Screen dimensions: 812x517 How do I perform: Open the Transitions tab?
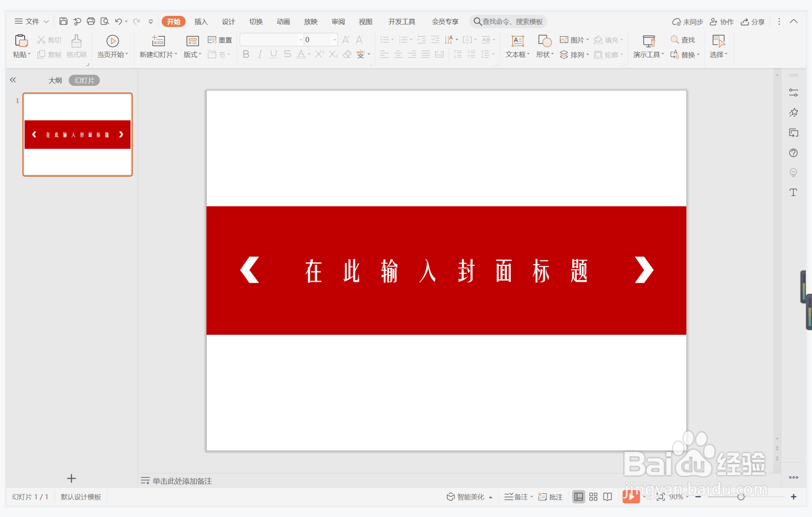(x=256, y=22)
